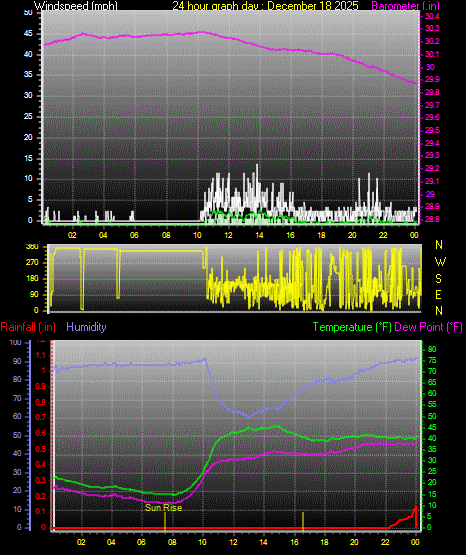Click the 25 windspeed axis value

(28, 116)
